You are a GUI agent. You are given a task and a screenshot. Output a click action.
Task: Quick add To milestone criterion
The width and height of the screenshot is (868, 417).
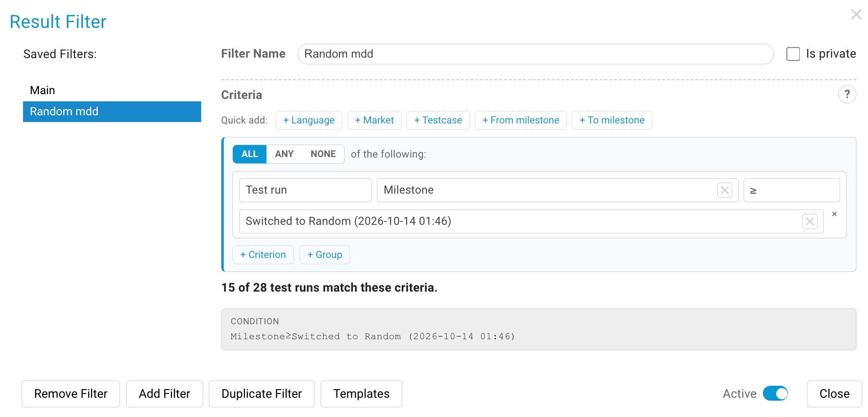coord(612,120)
